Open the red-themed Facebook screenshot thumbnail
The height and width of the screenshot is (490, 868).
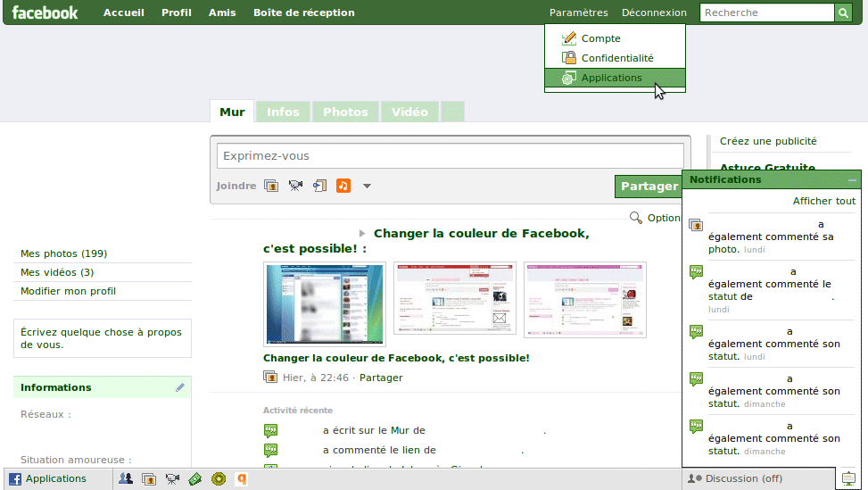(454, 298)
